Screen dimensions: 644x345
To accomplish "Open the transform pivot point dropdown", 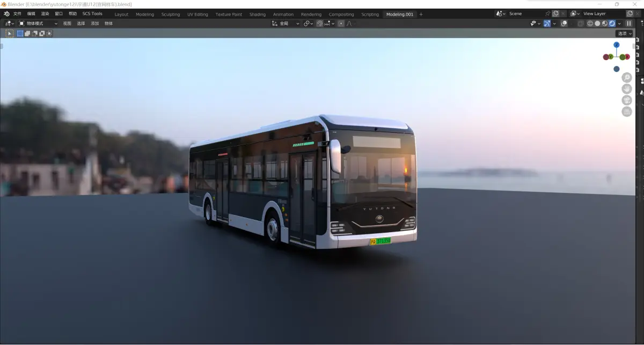I will pos(309,24).
